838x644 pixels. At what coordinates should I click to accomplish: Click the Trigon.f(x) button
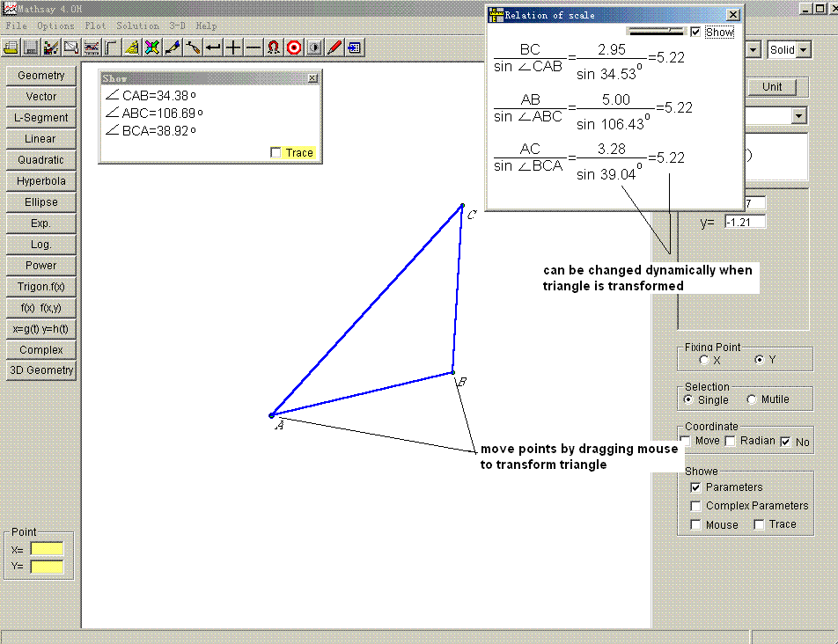point(41,287)
